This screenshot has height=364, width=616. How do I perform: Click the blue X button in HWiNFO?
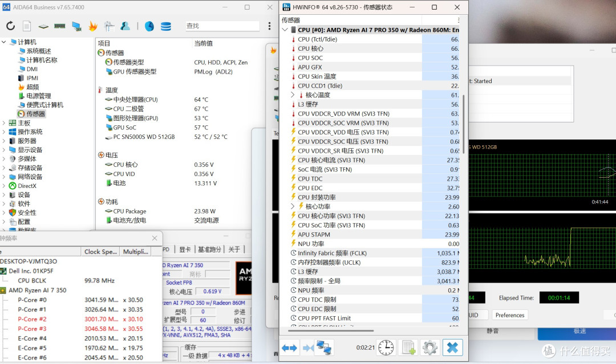[x=452, y=347]
